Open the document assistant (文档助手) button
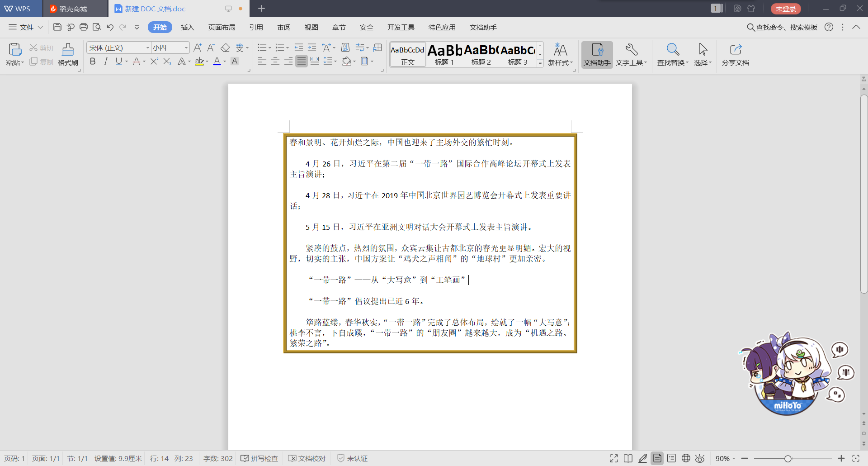868x466 pixels. [597, 55]
